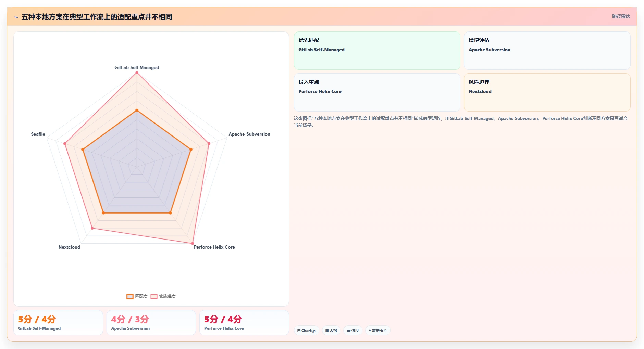Open the 谨慎评估 Apache Subversion card
The height and width of the screenshot is (349, 644).
tap(547, 51)
